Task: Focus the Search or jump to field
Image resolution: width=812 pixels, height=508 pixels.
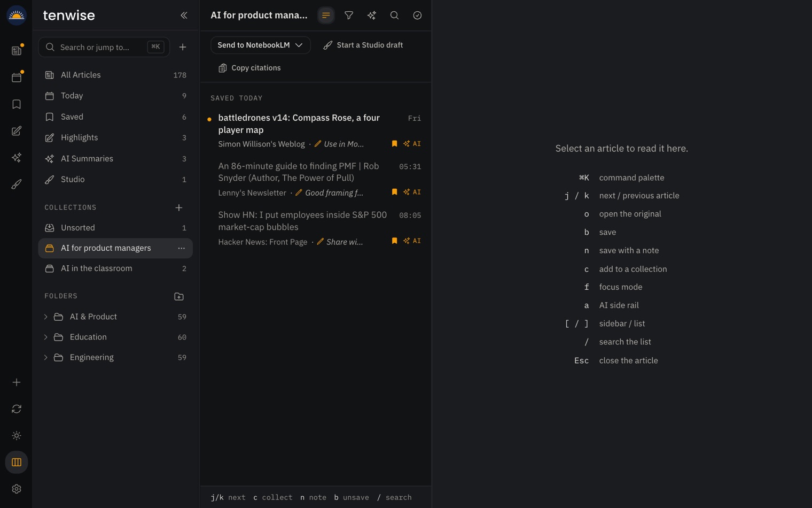Action: (104, 47)
